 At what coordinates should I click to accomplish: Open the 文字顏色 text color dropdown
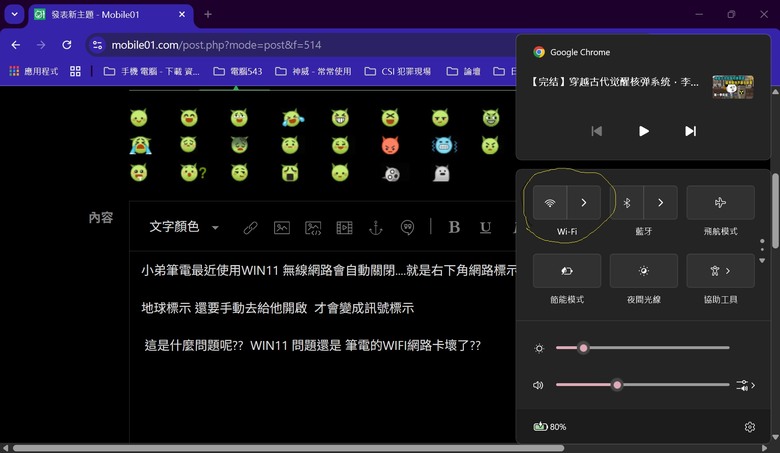[x=184, y=227]
